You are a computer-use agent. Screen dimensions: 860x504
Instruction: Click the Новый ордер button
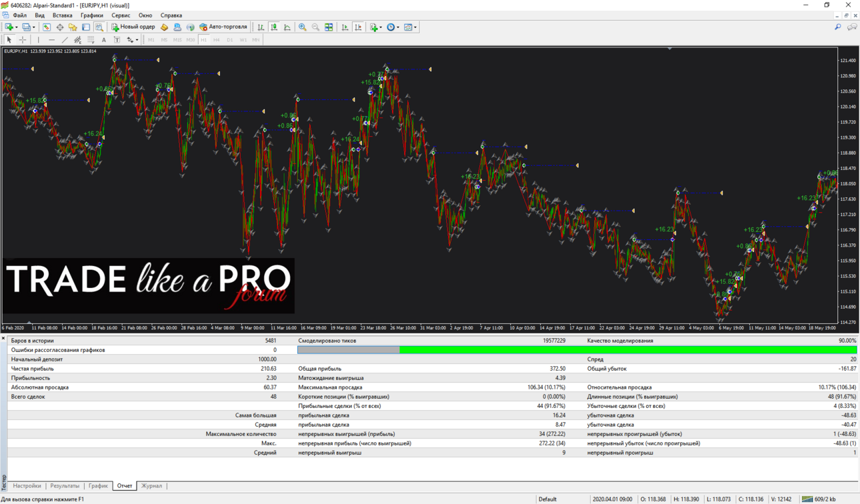(x=133, y=27)
